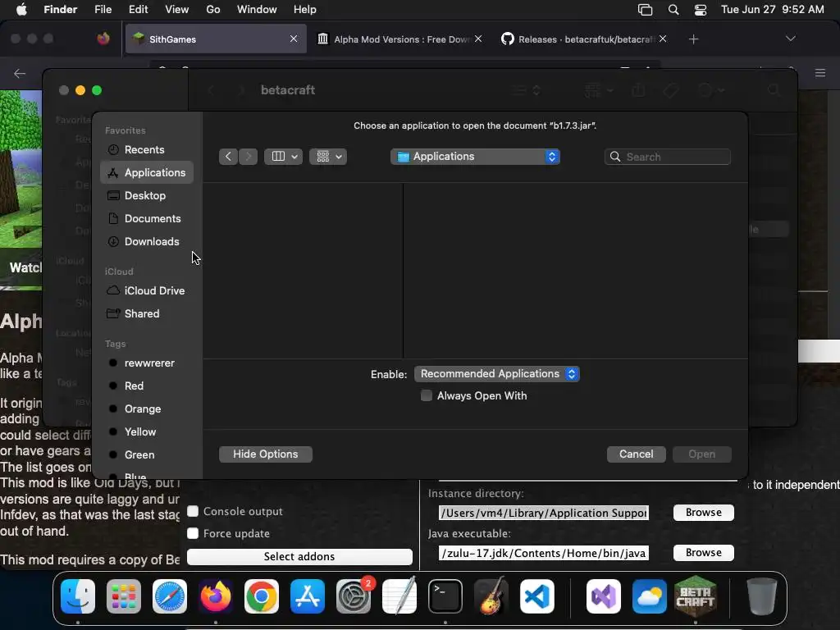The height and width of the screenshot is (630, 840).
Task: Open the group-by grid dropdown
Action: coord(328,157)
